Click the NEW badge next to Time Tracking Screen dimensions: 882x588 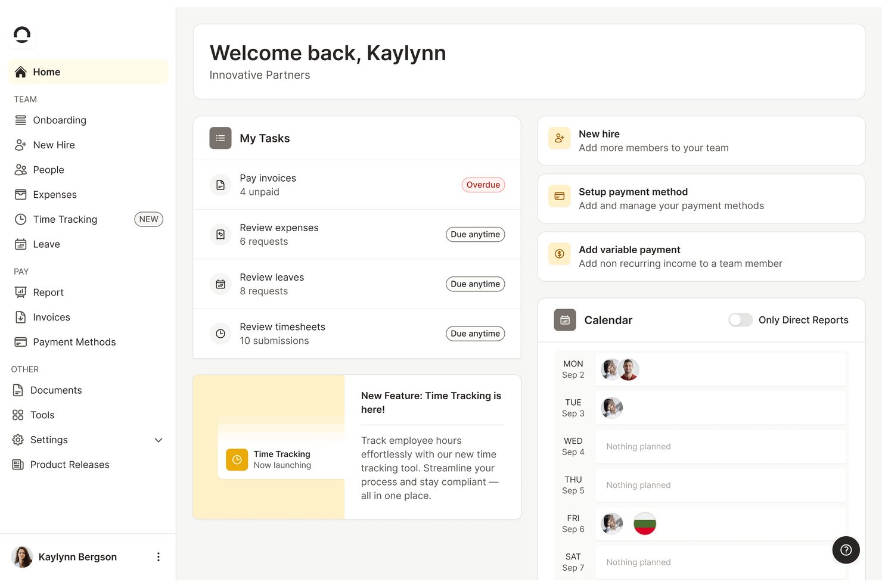point(148,219)
